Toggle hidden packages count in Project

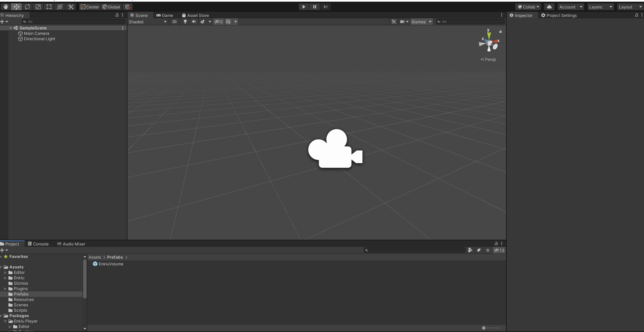point(499,250)
